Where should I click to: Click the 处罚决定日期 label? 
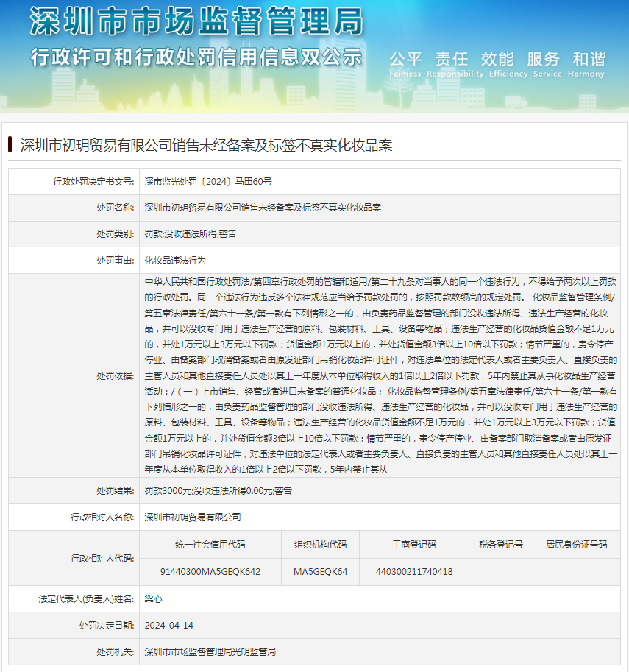(107, 626)
